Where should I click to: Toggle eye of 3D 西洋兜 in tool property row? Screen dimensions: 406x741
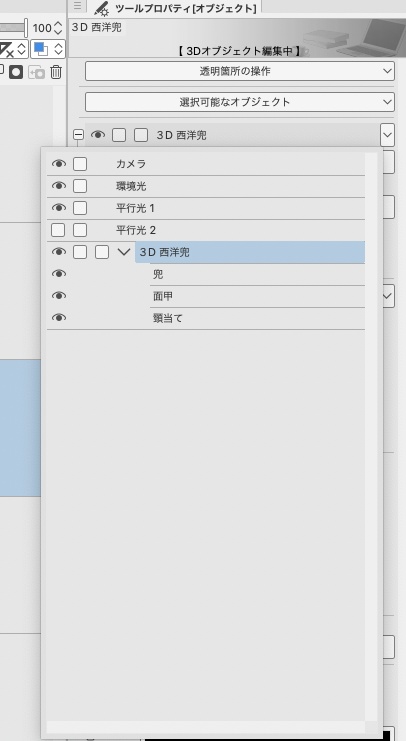click(98, 135)
